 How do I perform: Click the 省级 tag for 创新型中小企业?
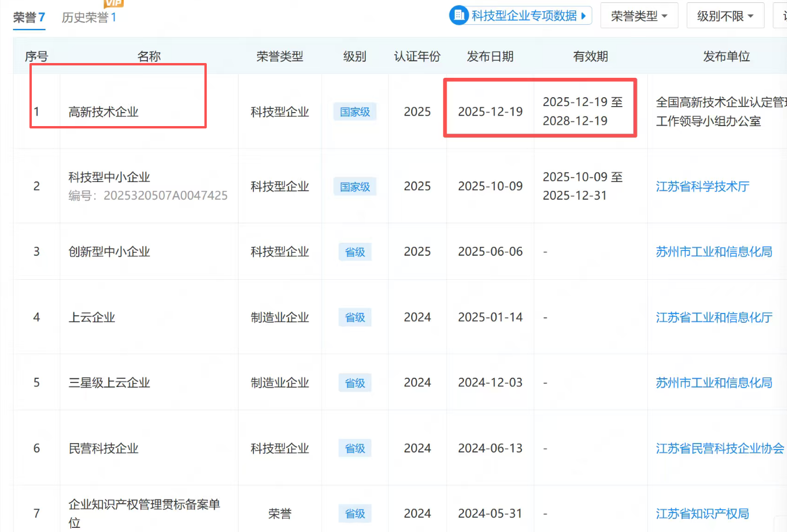pos(355,252)
